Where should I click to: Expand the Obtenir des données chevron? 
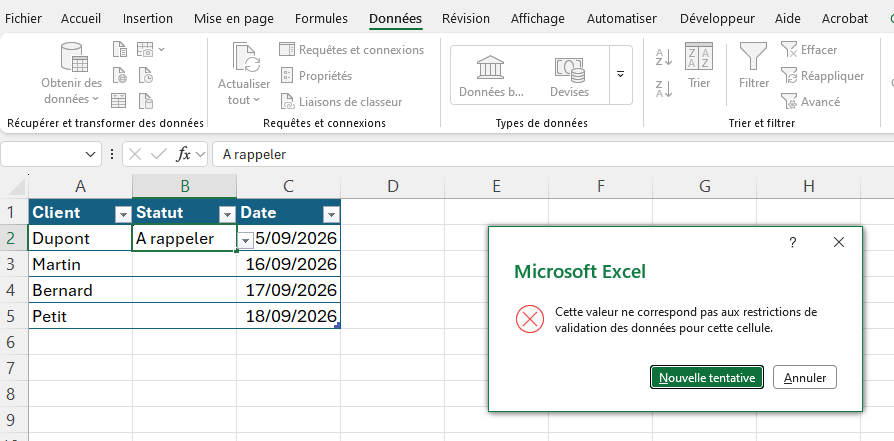[95, 99]
